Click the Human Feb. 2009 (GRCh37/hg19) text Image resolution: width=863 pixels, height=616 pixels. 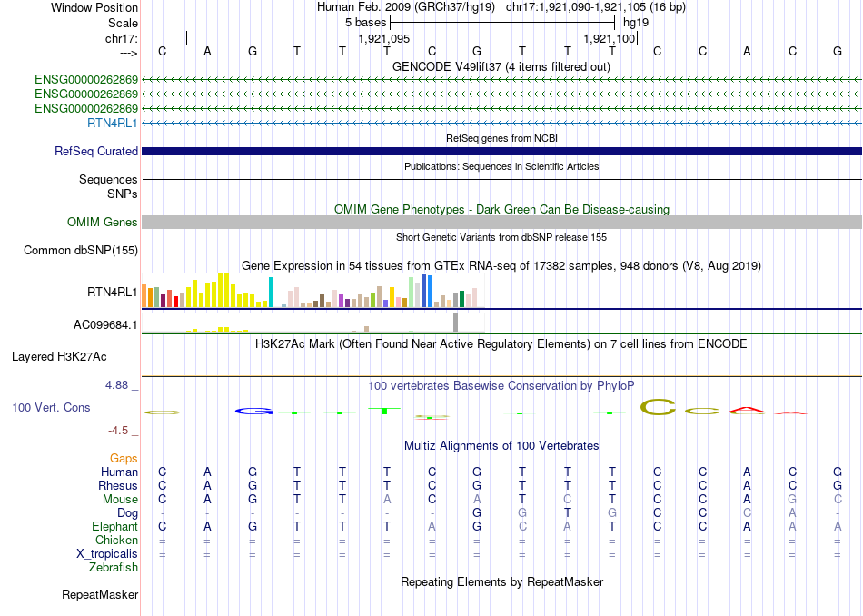click(x=406, y=7)
